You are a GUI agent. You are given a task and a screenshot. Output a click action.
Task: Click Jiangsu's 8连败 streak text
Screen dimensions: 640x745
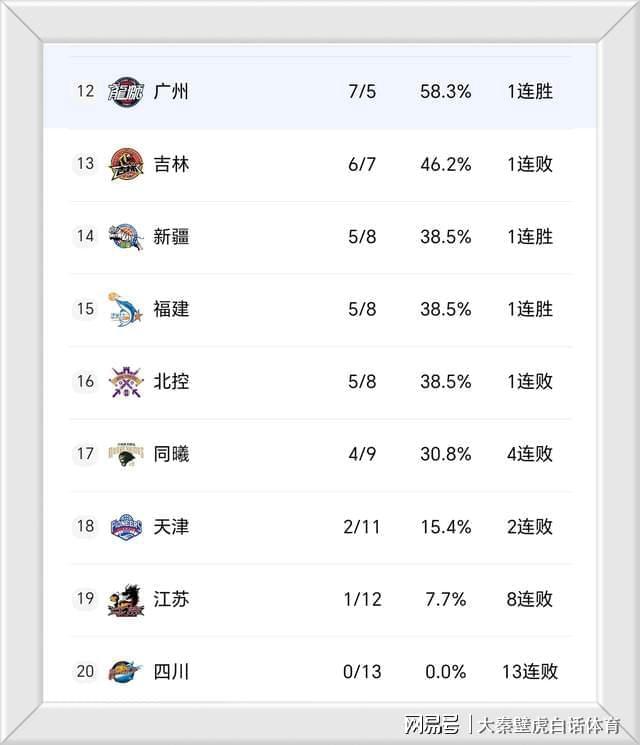[530, 599]
